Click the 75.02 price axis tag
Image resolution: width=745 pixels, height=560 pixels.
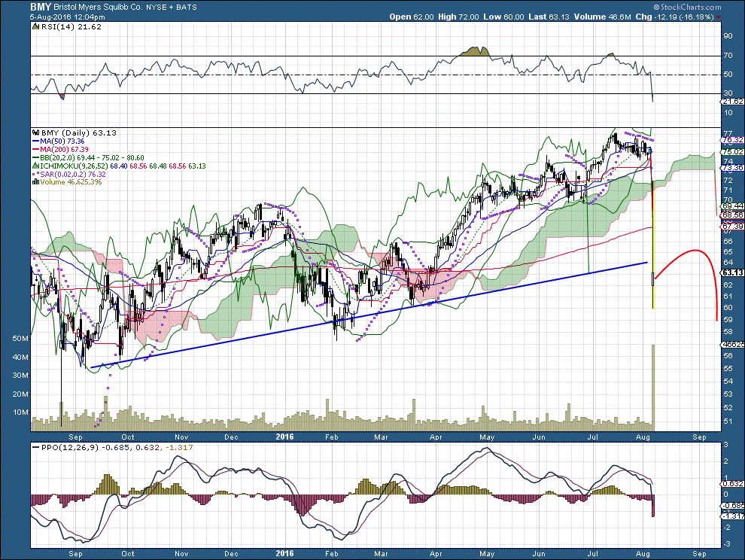pos(732,151)
